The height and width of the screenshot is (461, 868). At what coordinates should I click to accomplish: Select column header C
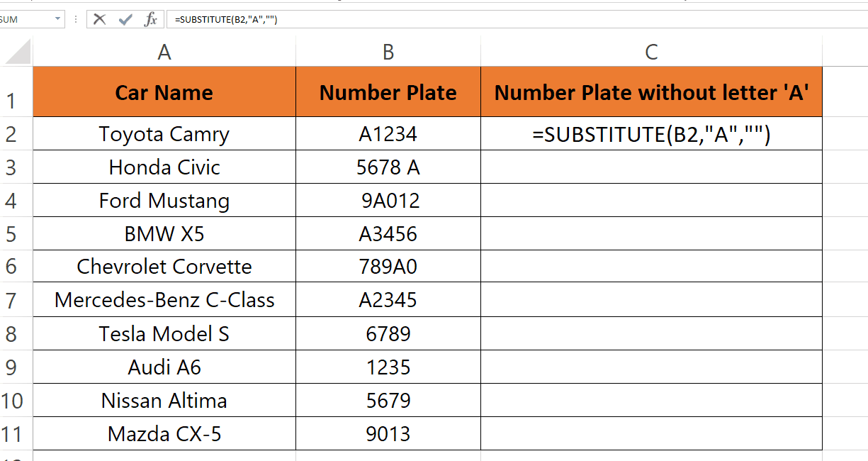click(650, 51)
